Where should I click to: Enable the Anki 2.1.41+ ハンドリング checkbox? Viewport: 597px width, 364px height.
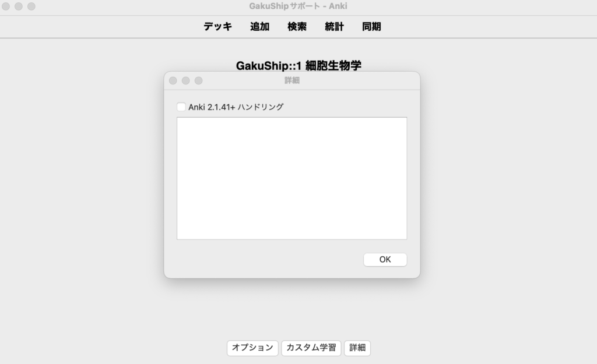(181, 107)
